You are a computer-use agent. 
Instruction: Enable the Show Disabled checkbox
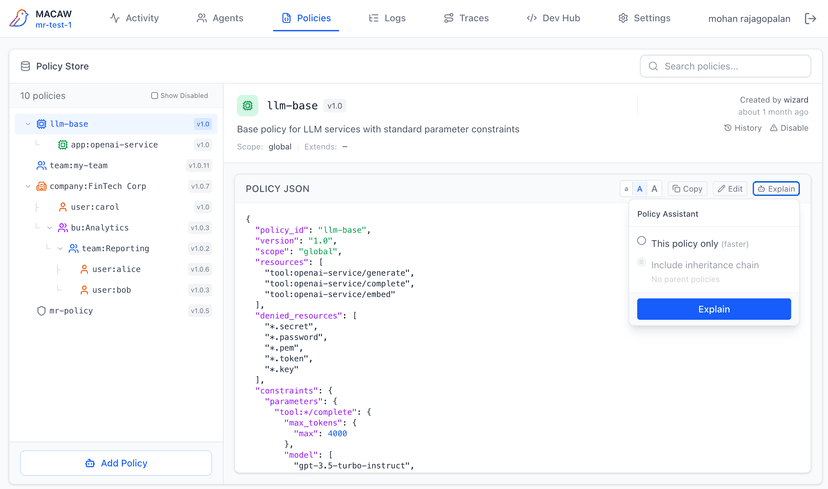click(x=155, y=96)
